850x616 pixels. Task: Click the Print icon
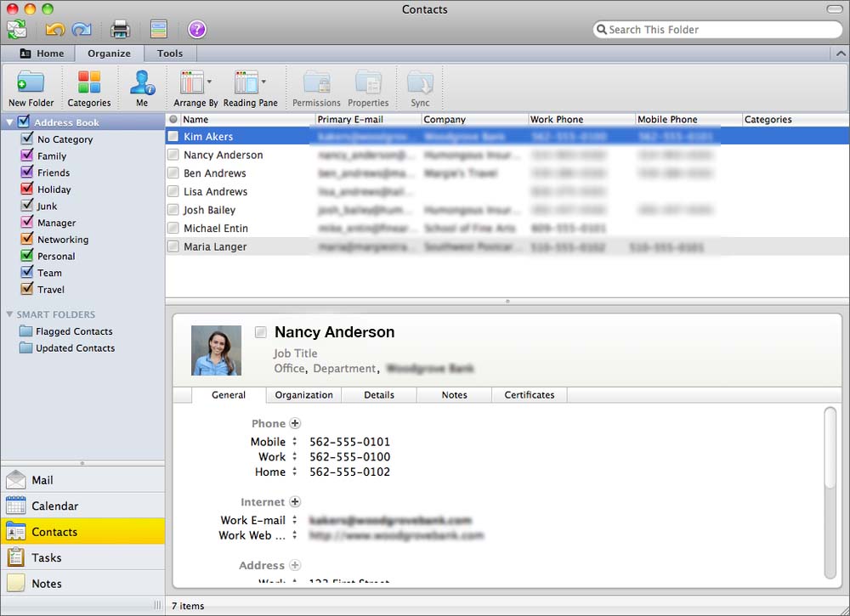pyautogui.click(x=121, y=29)
